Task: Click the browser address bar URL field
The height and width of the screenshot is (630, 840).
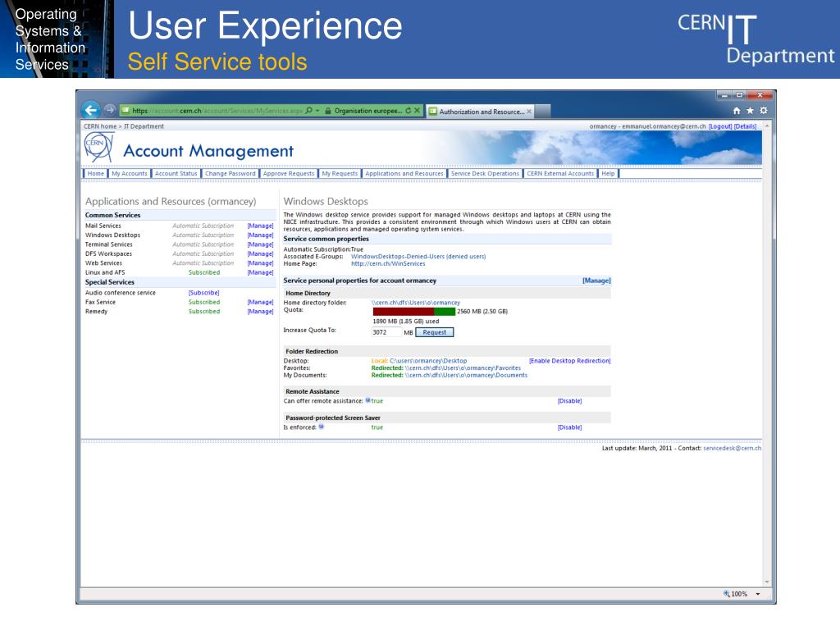Action: coord(217,111)
